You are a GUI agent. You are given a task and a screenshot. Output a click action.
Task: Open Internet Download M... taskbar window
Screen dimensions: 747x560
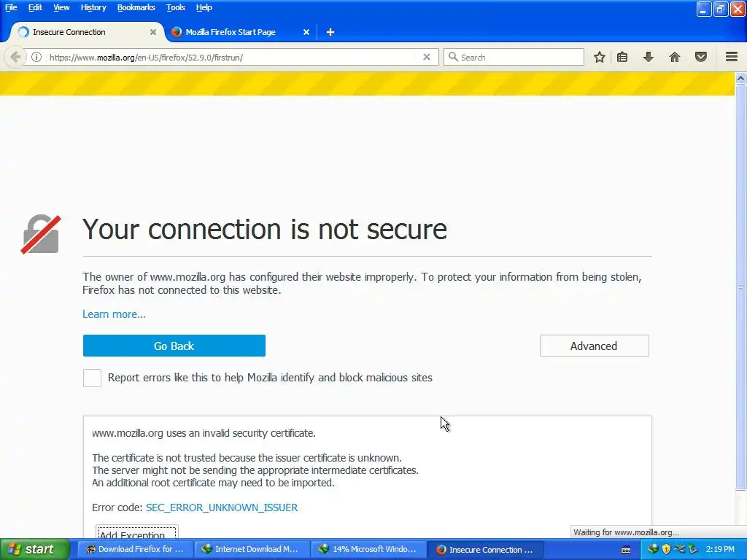click(251, 550)
